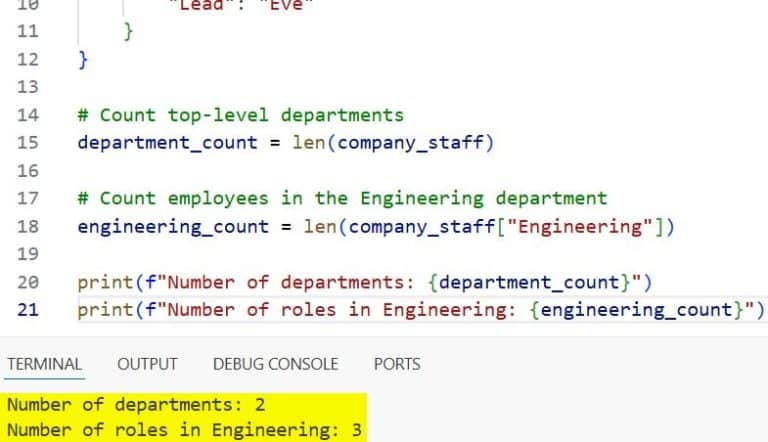The height and width of the screenshot is (442, 768).
Task: Click terminal output 'Number of departments: 2'
Action: click(x=131, y=405)
